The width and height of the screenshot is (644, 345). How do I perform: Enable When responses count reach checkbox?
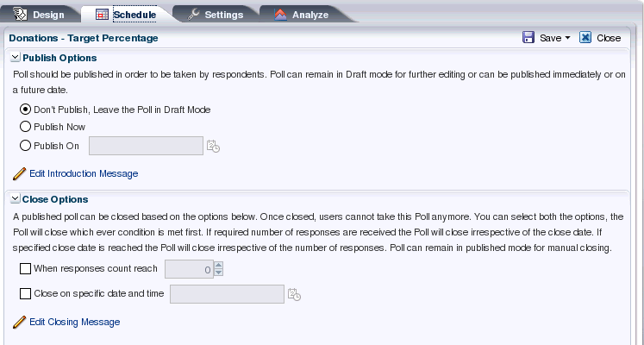click(26, 268)
